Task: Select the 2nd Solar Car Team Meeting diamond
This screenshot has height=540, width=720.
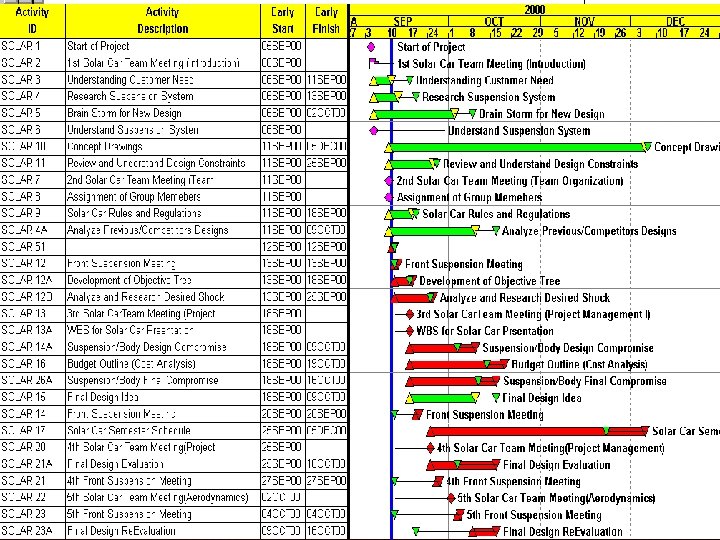Action: tap(389, 181)
